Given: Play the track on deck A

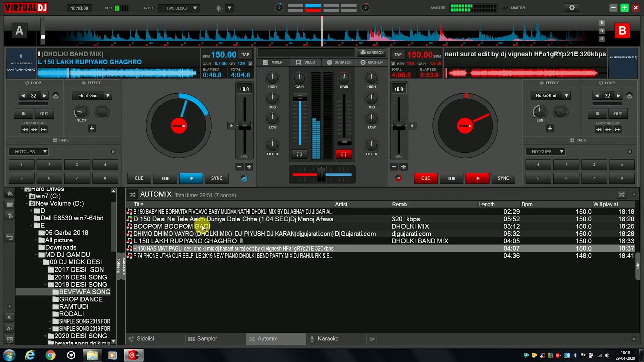Looking at the screenshot, I should [191, 178].
